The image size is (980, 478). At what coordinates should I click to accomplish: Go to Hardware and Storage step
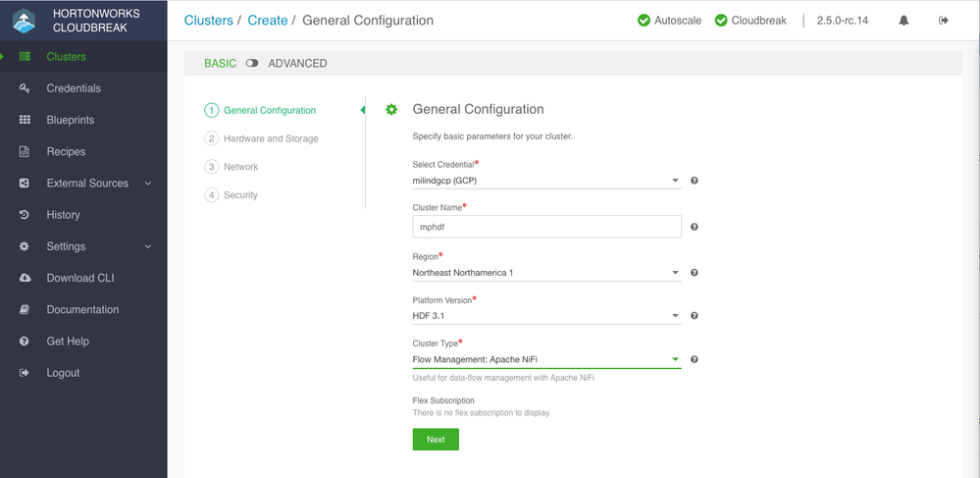[271, 138]
